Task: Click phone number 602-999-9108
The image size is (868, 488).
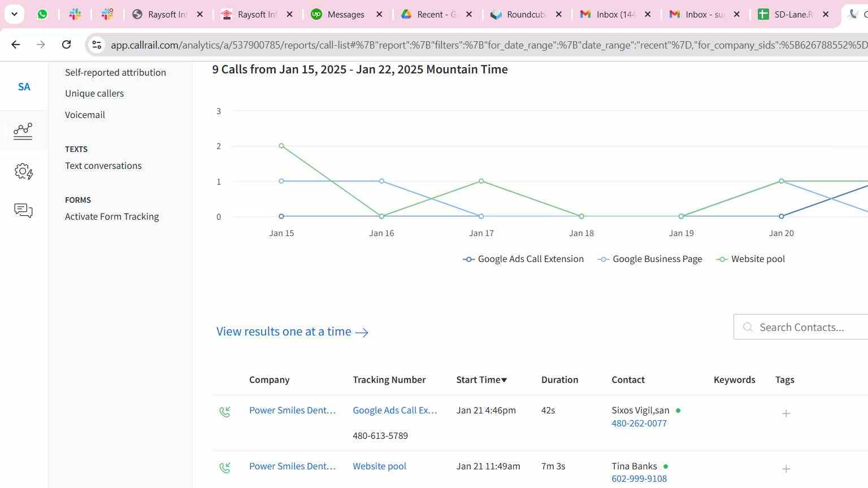Action: coord(639,478)
